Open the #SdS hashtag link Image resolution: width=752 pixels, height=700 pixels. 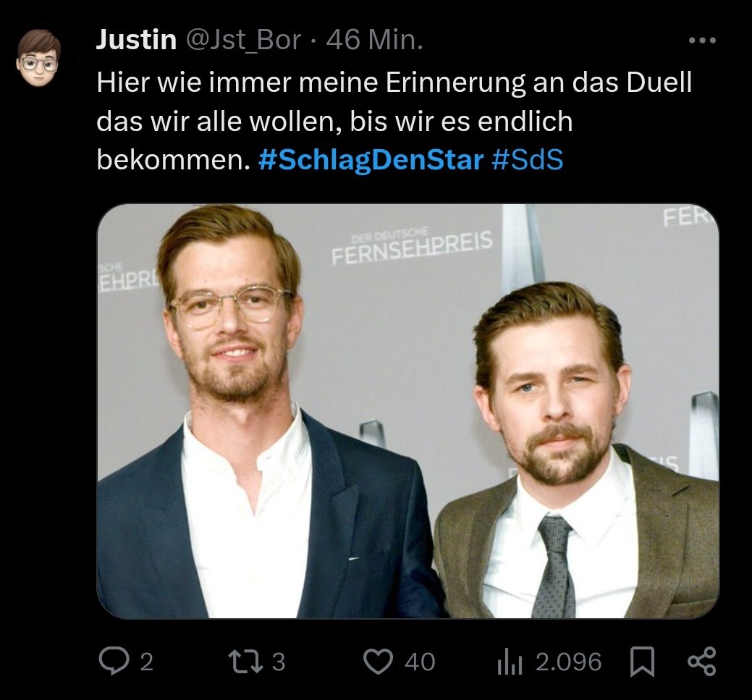click(x=527, y=160)
